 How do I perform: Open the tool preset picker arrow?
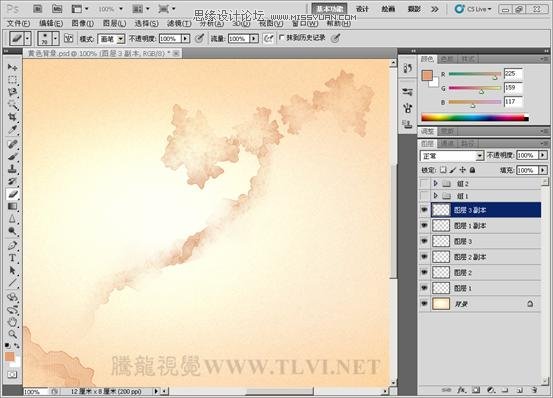tap(28, 38)
